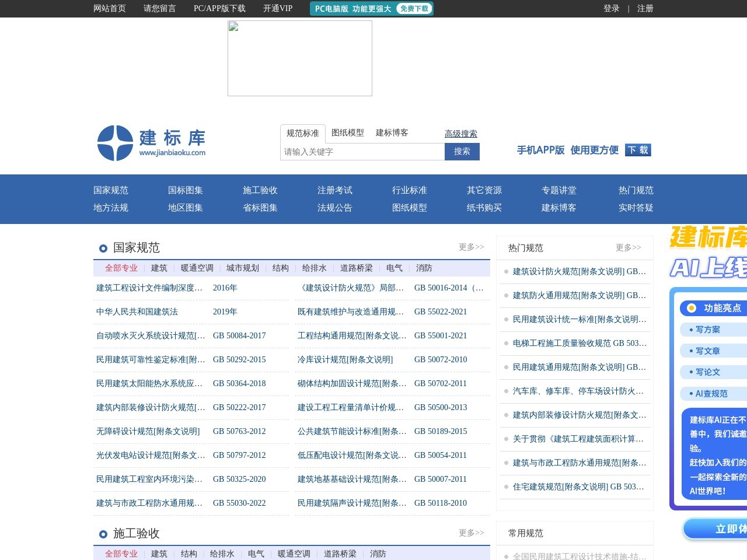
Task: Click the 下载 button beside 手机APP版
Action: coord(638,150)
